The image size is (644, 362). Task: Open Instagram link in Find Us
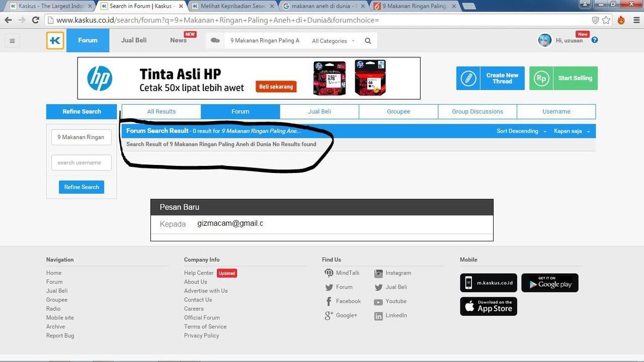tap(393, 273)
